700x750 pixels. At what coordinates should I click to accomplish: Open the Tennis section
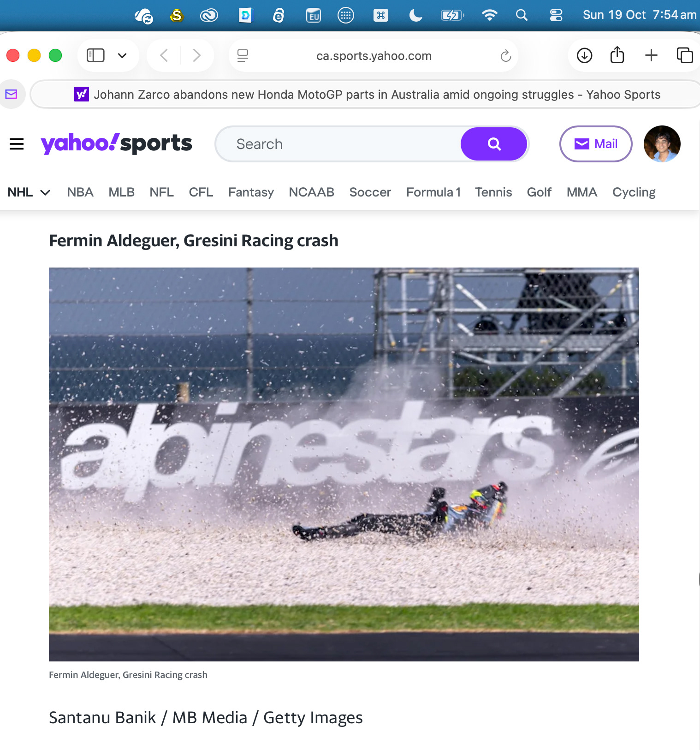[x=493, y=192]
